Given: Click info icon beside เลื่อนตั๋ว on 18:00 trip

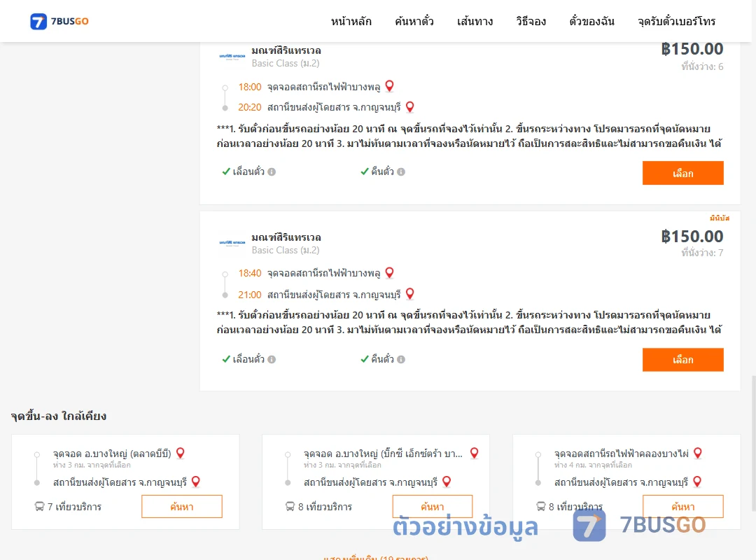Looking at the screenshot, I should (272, 171).
